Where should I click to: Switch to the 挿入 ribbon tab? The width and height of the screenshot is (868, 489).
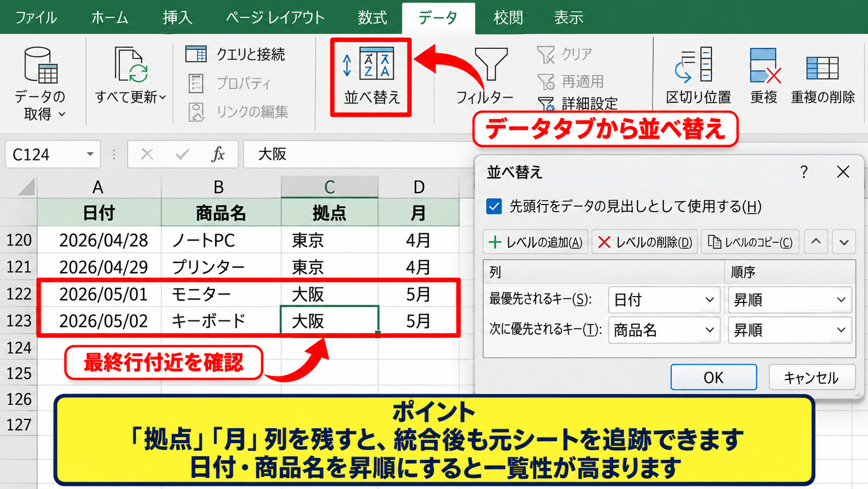tap(178, 18)
